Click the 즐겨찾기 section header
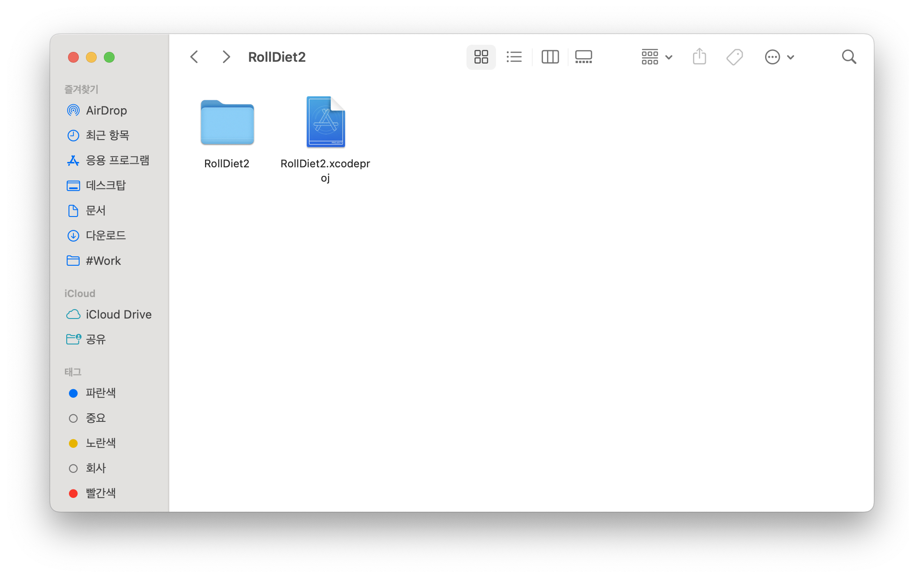This screenshot has width=924, height=578. (81, 89)
